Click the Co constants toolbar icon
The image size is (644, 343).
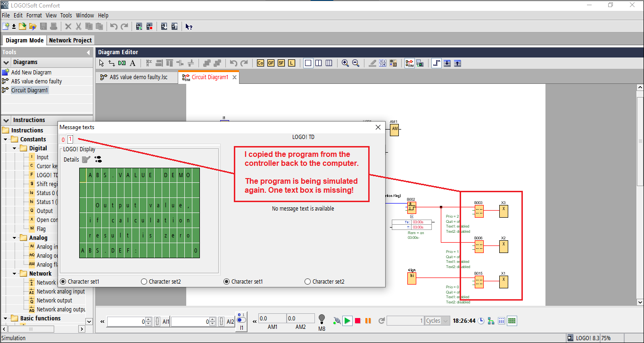coord(260,63)
